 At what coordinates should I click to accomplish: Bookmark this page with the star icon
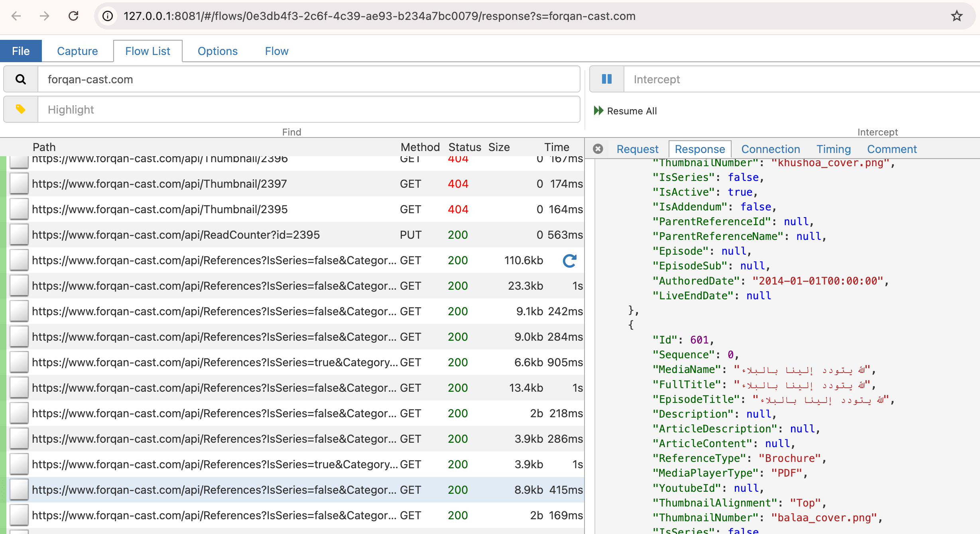957,16
